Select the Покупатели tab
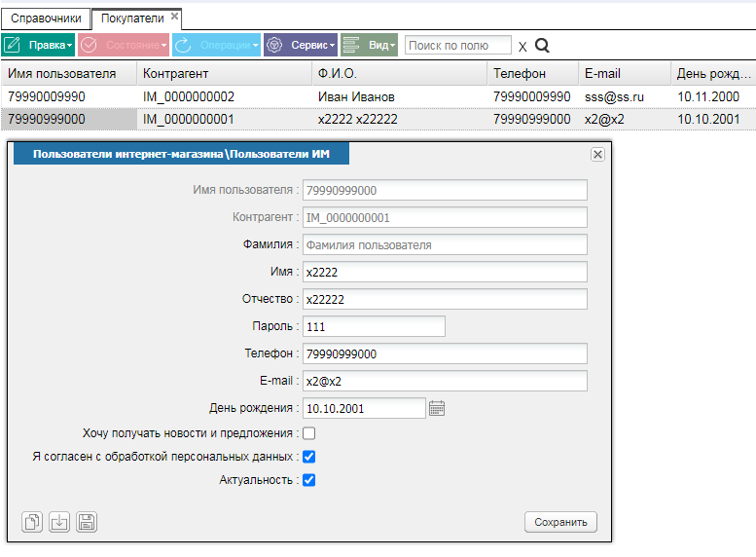The height and width of the screenshot is (557, 756). 132,19
